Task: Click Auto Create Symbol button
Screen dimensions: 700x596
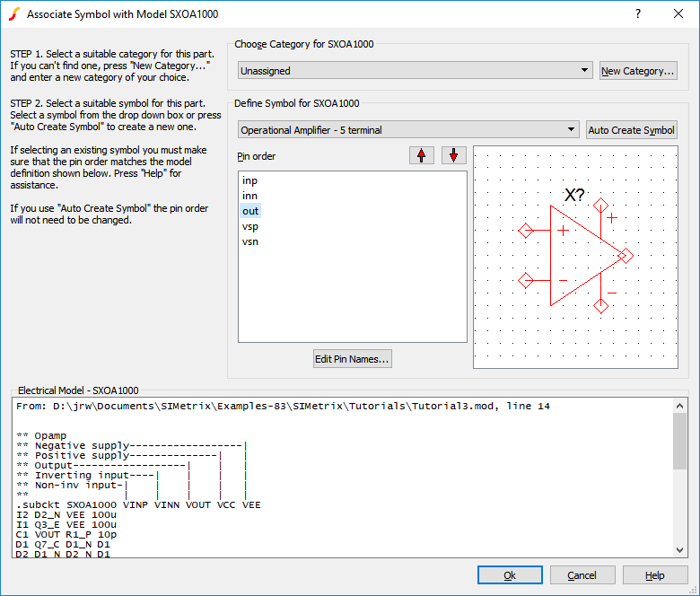Action: coord(631,130)
